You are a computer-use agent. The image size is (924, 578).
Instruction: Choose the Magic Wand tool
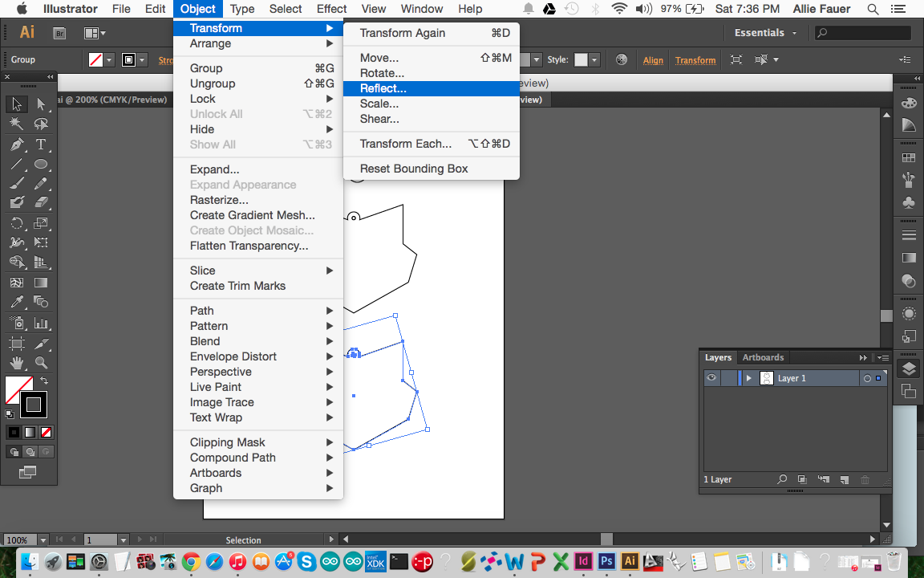[x=18, y=122]
